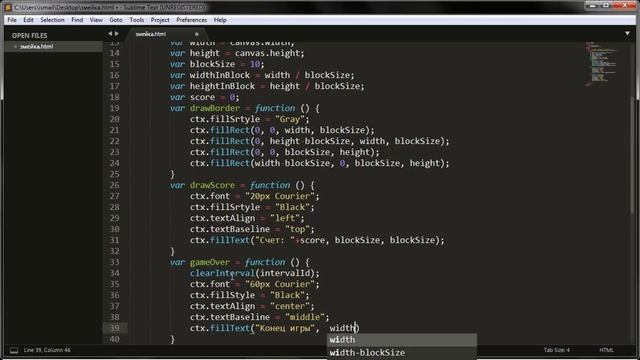
Task: Click line number 39 in the gutter
Action: click(115, 328)
